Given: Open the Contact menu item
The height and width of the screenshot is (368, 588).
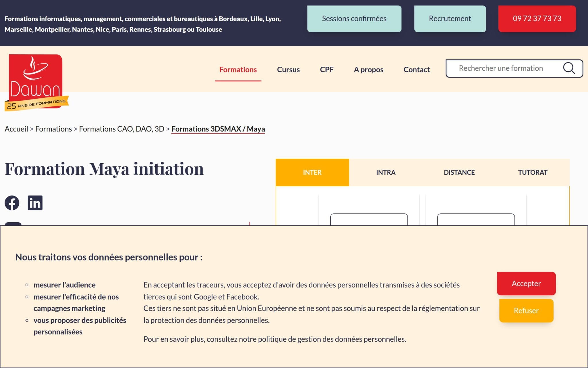Looking at the screenshot, I should pos(417,70).
